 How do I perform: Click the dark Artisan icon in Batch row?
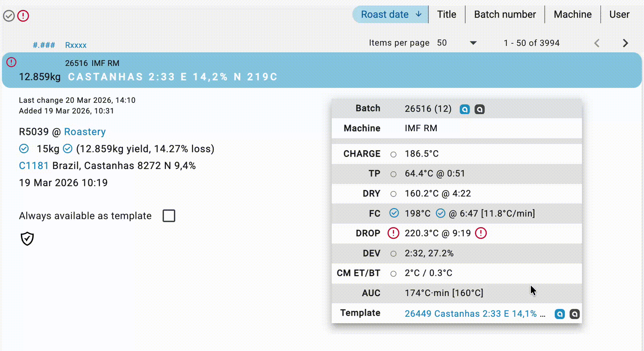pos(479,109)
